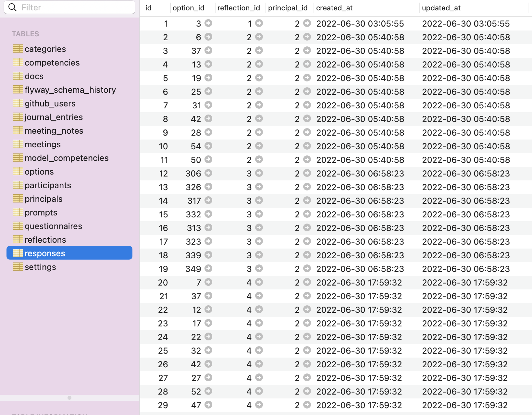Click the categories table icon
The height and width of the screenshot is (415, 532).
[x=18, y=48]
